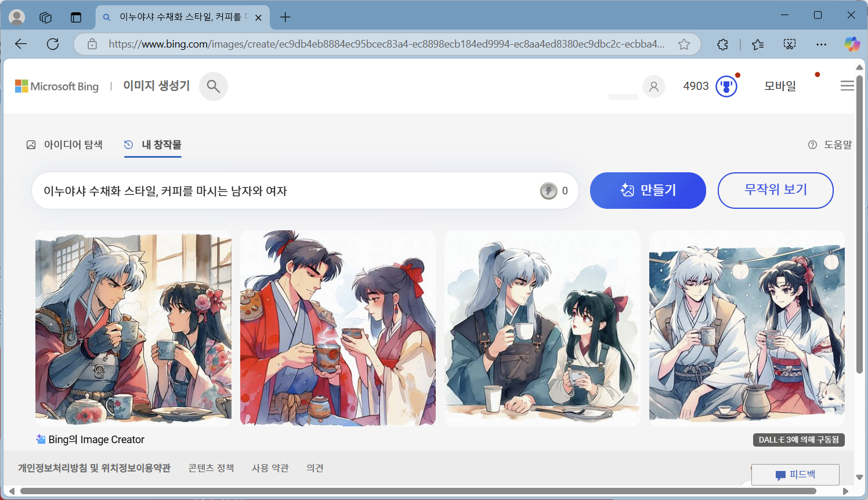Open third image with white cup on table
This screenshot has height=500, width=868.
542,328
